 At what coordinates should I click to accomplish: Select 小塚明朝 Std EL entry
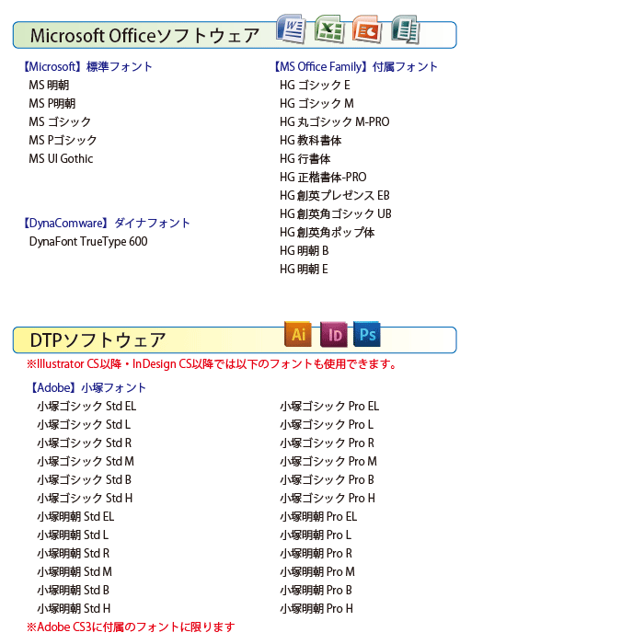coord(75,517)
